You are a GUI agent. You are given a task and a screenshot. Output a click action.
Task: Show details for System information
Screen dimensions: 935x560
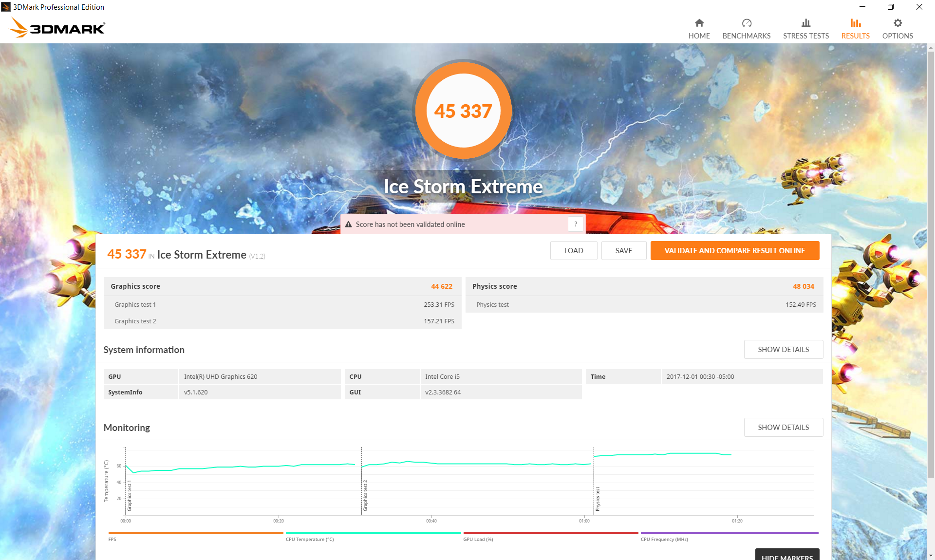783,350
